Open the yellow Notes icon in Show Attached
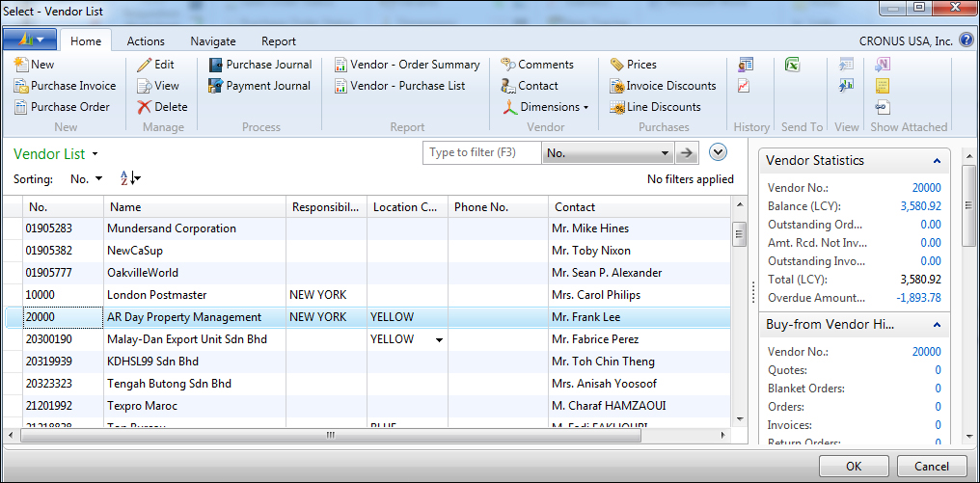The height and width of the screenshot is (483, 980). click(x=883, y=86)
